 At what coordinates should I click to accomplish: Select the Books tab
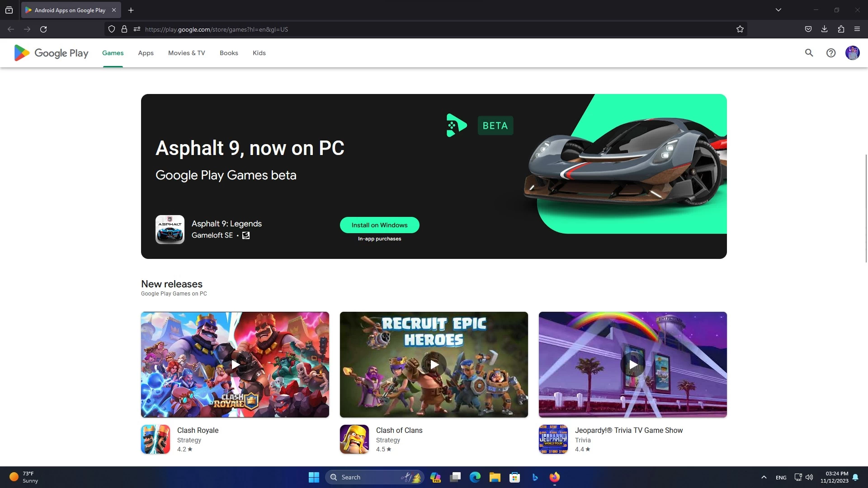229,53
